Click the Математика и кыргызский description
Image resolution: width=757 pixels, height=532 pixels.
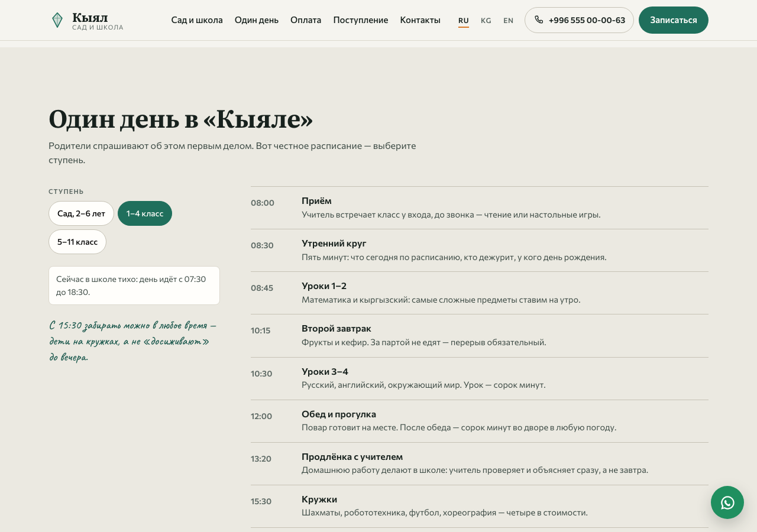pyautogui.click(x=441, y=300)
